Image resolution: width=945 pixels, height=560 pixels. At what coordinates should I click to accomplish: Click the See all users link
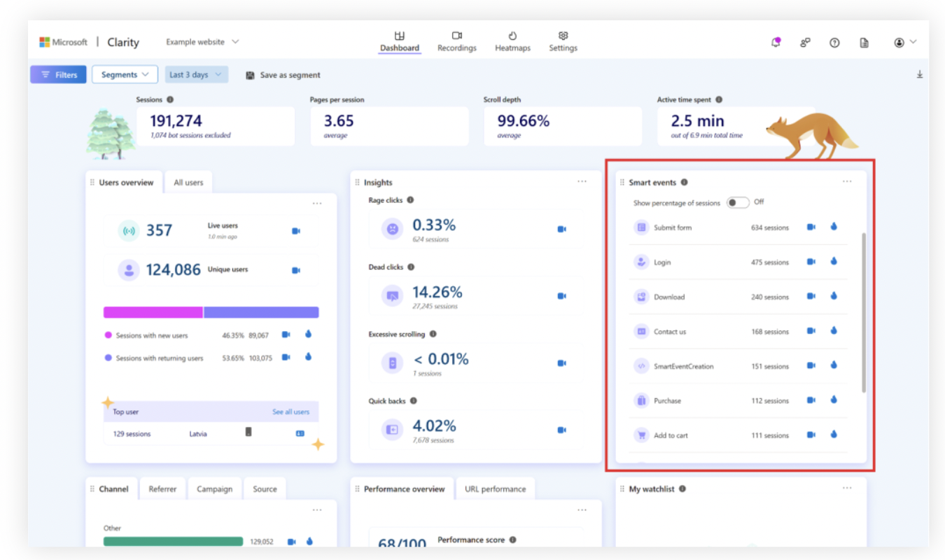click(x=290, y=412)
